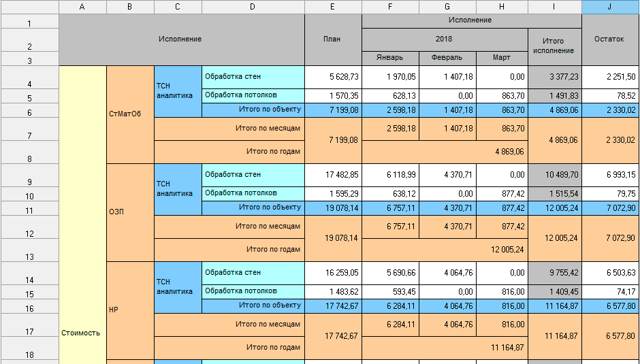
Task: Select 'Итого по месяцам' in row 12
Action: [229, 227]
